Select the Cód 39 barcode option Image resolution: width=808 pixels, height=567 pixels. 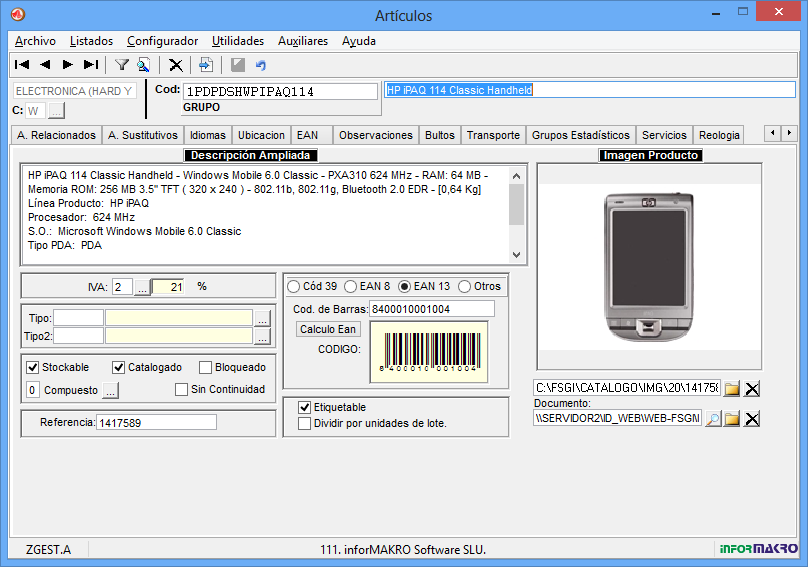point(293,287)
